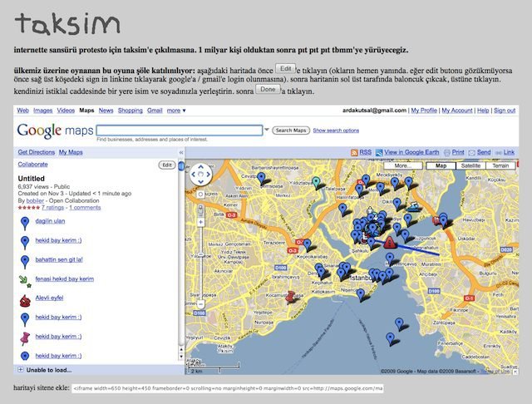Click the zoom slider handle

[200, 254]
